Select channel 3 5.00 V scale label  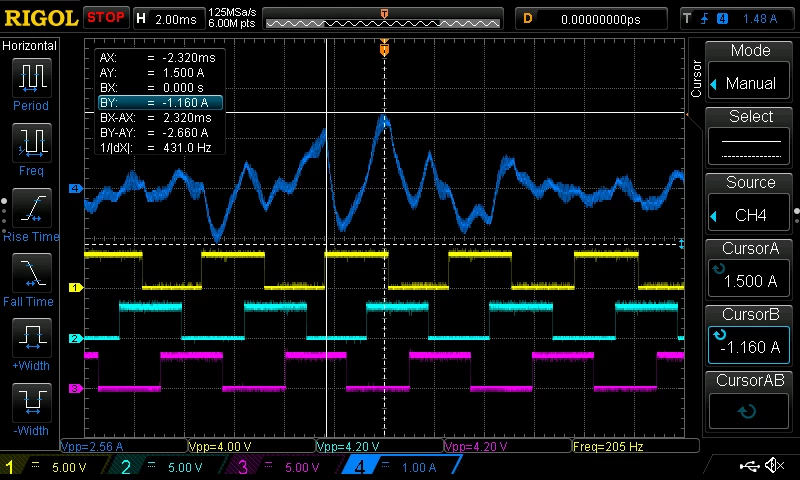(x=302, y=467)
